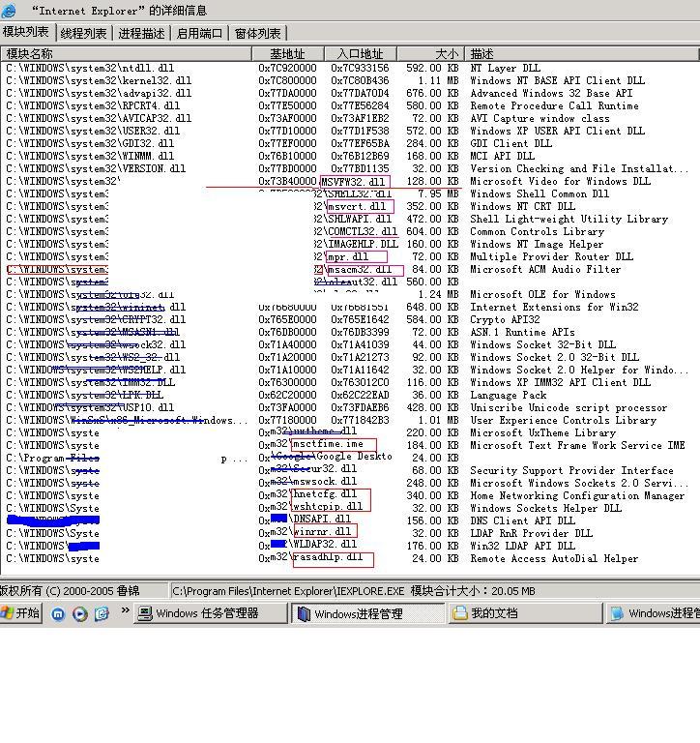This screenshot has width=700, height=743.
Task: Select the kernel32.dll module row
Action: 350,80
